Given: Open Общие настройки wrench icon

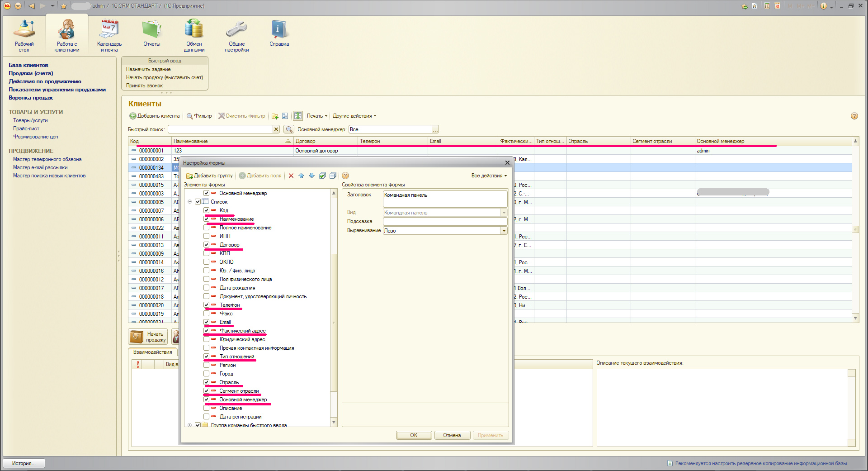Looking at the screenshot, I should point(236,29).
